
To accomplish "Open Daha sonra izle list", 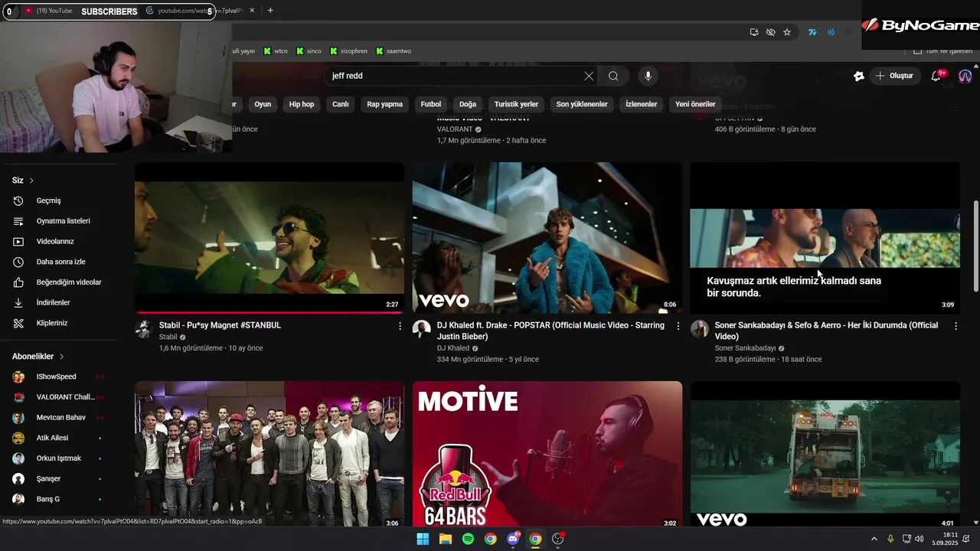I will tap(60, 262).
